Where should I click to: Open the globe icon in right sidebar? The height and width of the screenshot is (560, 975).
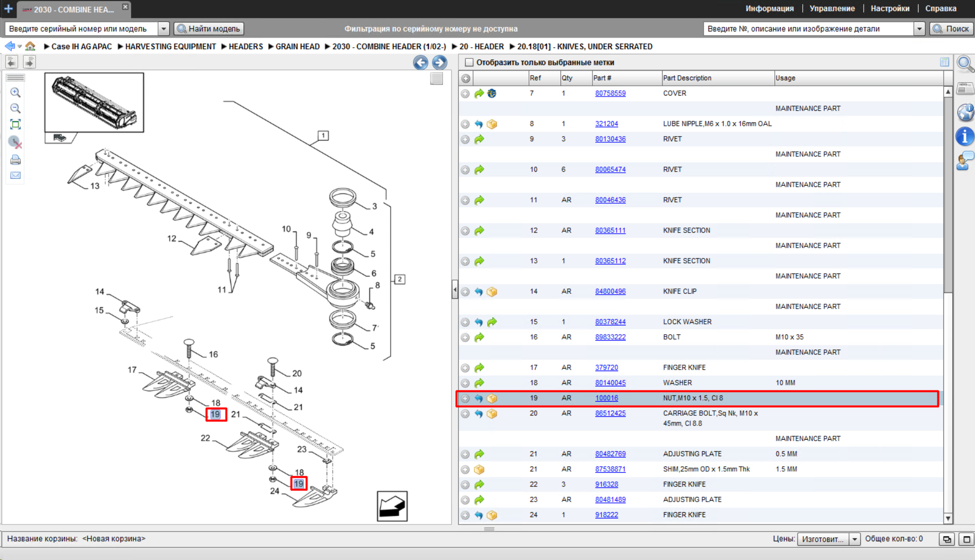(965, 112)
